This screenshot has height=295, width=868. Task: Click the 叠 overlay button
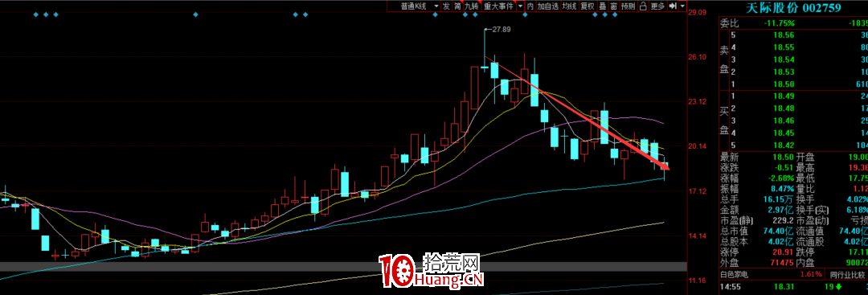(603, 6)
